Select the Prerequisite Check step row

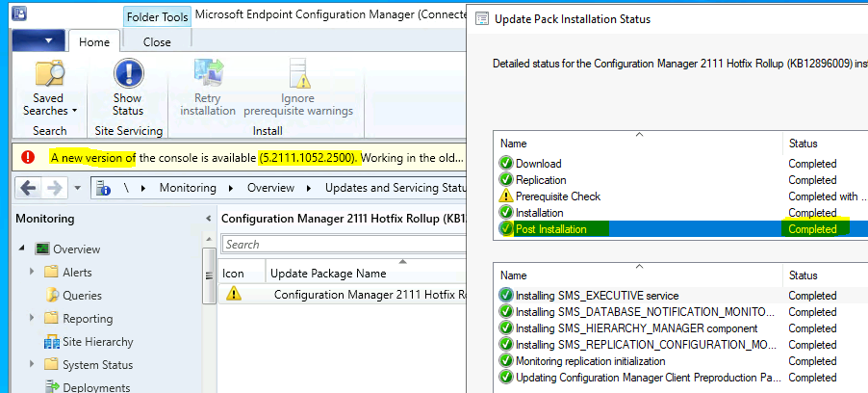coord(680,196)
